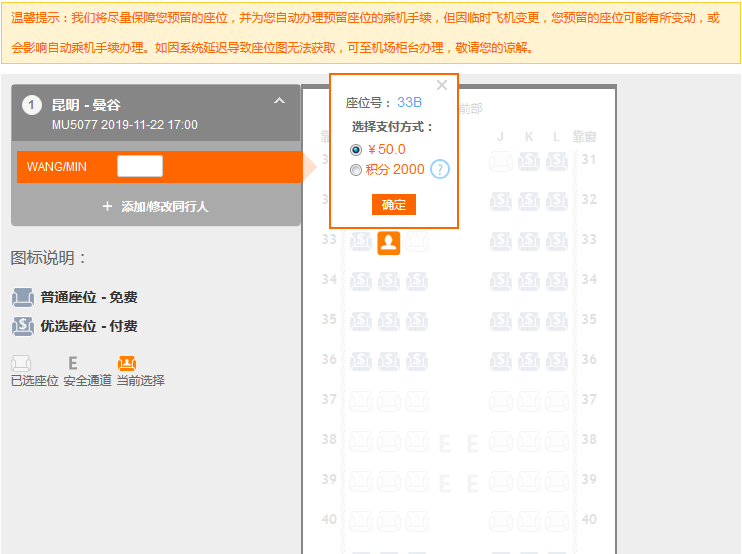Select preferred seat 36L

coord(557,361)
